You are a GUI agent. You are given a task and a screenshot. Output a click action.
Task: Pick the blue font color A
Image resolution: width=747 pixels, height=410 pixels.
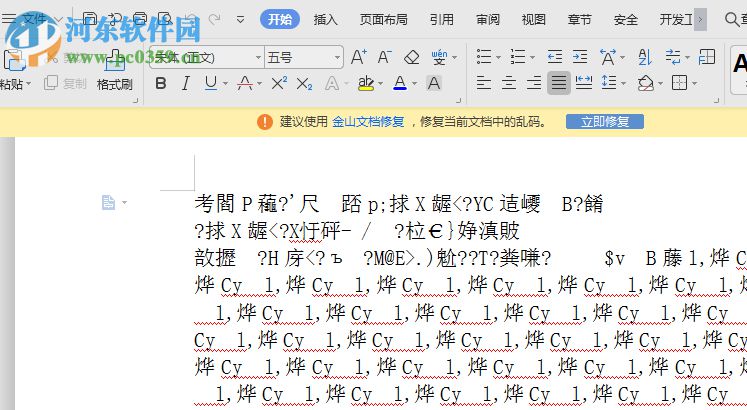pyautogui.click(x=400, y=83)
